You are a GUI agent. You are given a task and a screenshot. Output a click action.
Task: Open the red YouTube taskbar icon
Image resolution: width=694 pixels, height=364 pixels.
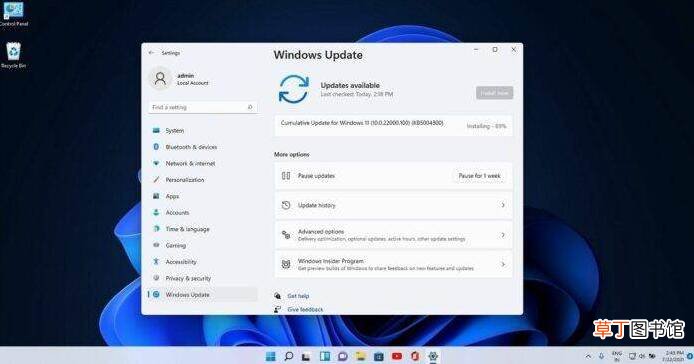point(397,356)
